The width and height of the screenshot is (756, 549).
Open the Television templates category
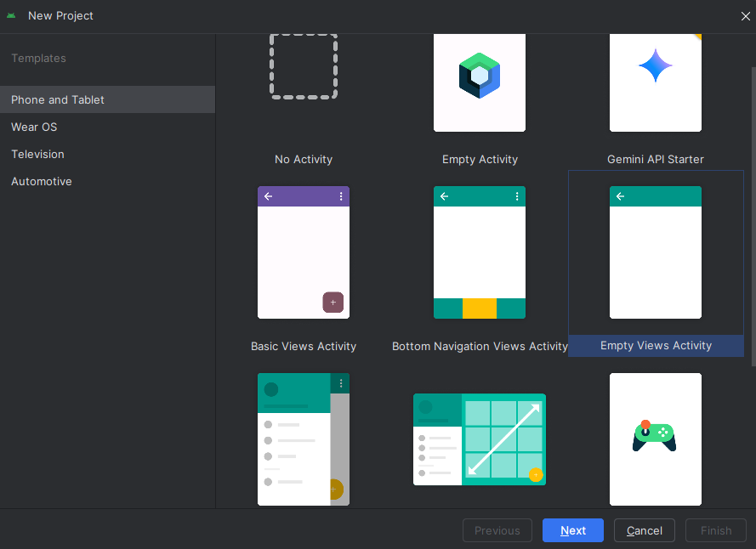(36, 154)
